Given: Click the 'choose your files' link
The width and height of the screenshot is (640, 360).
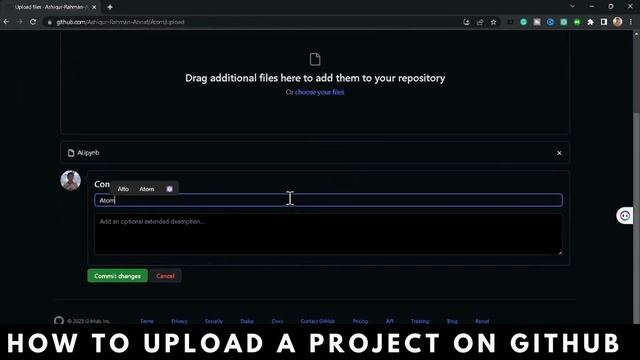Looking at the screenshot, I should click(x=320, y=92).
